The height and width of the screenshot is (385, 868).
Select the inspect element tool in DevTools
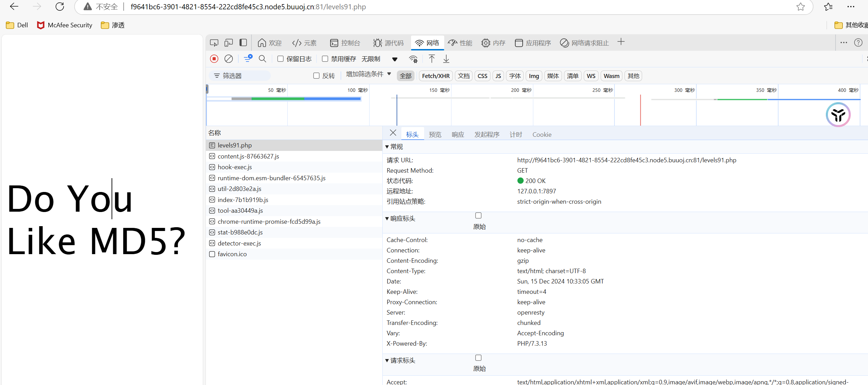point(214,42)
